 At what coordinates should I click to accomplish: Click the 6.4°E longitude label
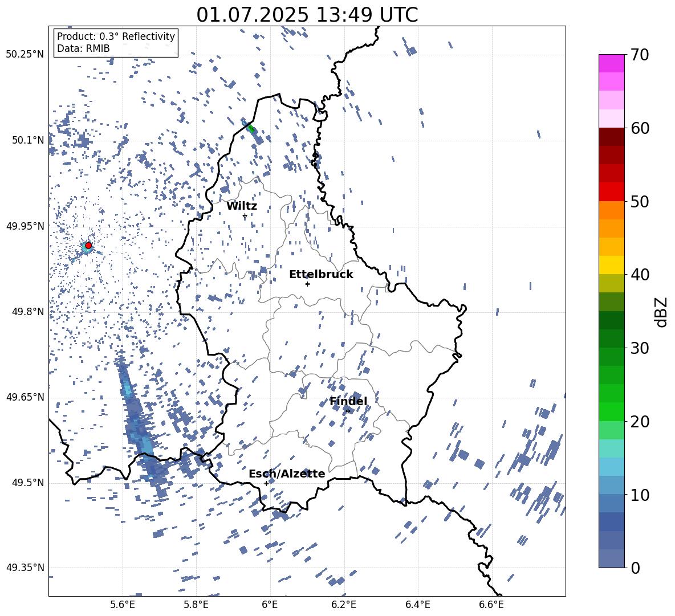[x=417, y=605]
